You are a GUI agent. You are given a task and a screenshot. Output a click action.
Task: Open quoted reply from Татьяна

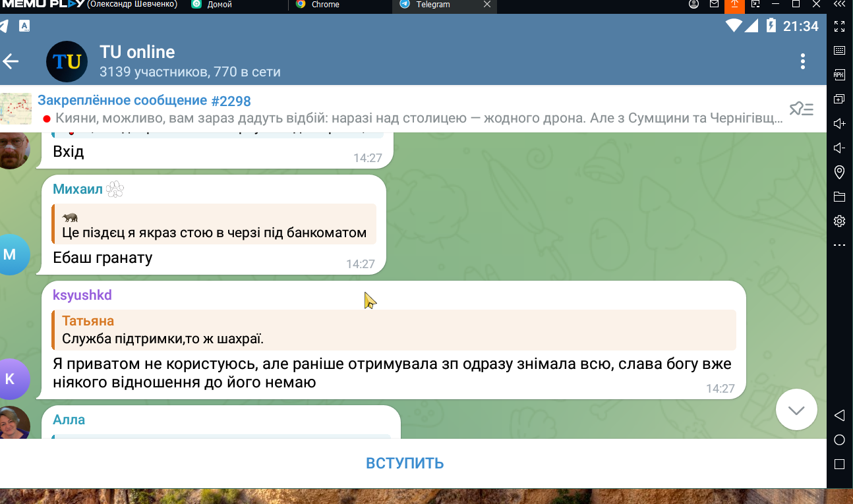(394, 330)
